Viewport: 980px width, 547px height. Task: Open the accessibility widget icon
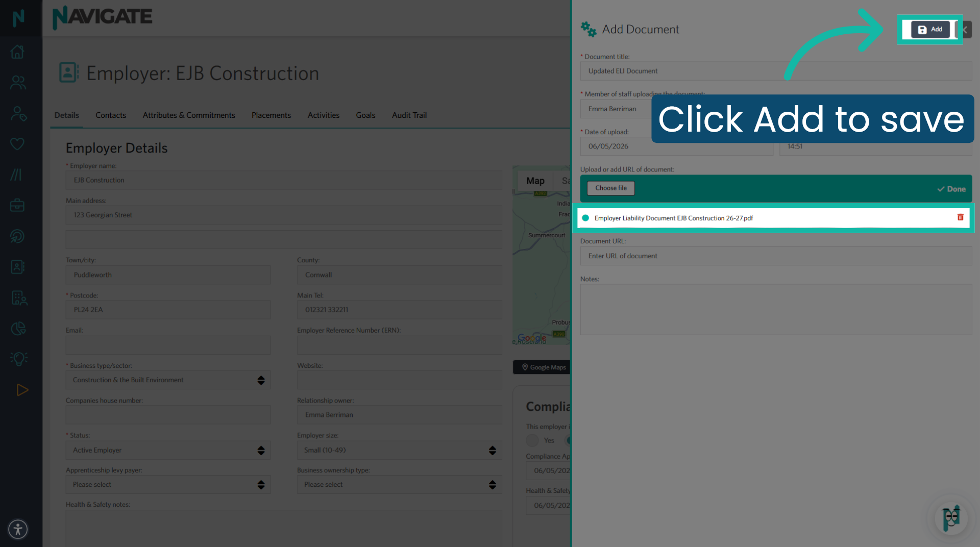tap(18, 529)
